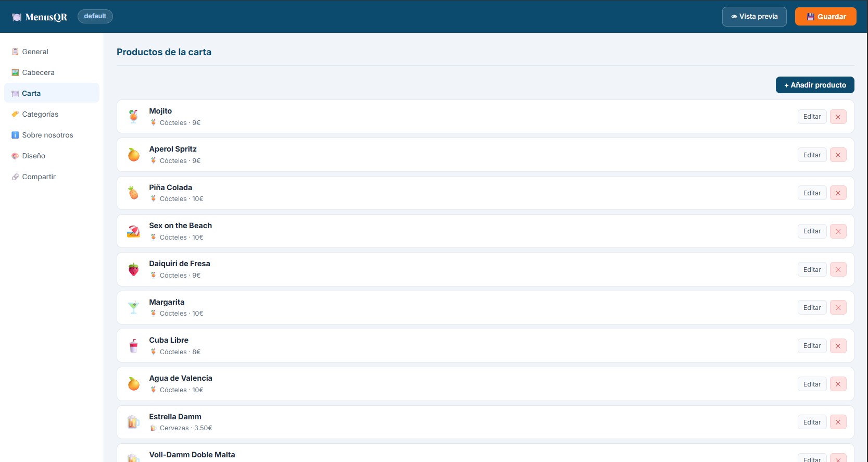The width and height of the screenshot is (868, 462).
Task: Remove Aperol Spritz using the X icon
Action: (x=838, y=155)
